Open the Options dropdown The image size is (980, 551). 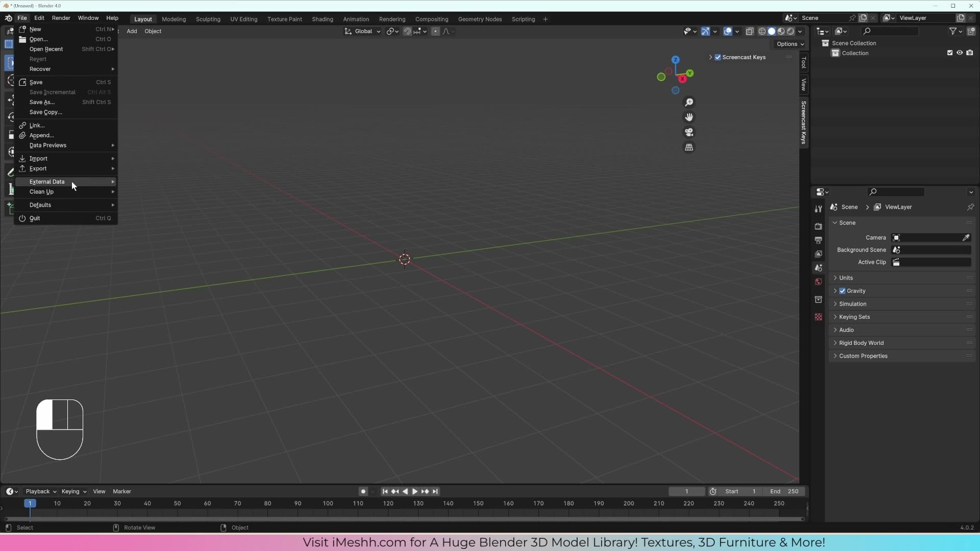790,44
